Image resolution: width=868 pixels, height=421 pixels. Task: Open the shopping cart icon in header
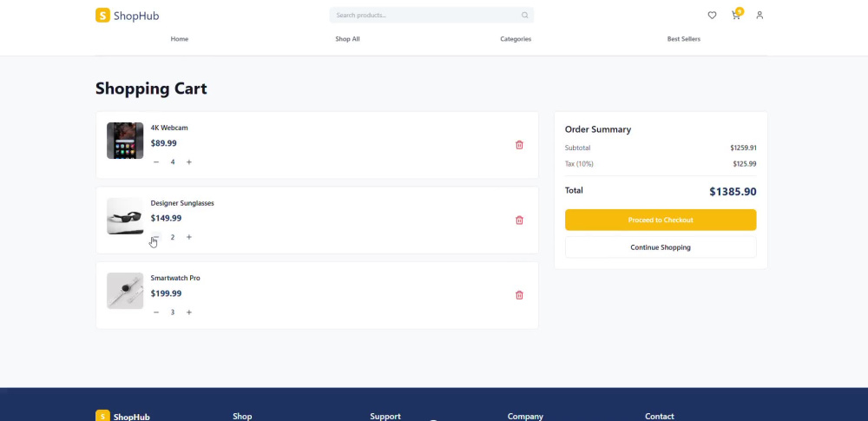point(736,16)
